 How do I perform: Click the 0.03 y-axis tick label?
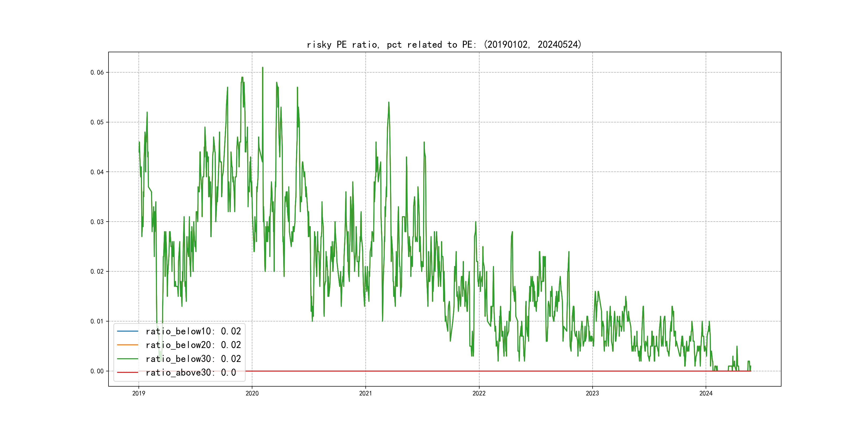coord(97,222)
